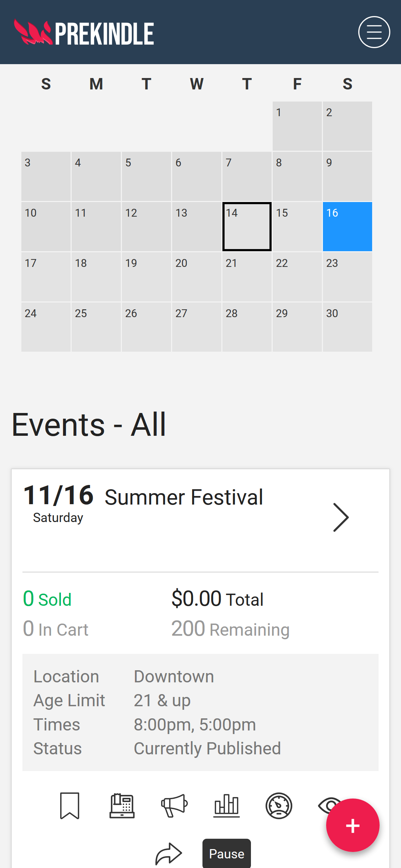Open the bar chart reports icon
401x868 pixels.
[226, 806]
